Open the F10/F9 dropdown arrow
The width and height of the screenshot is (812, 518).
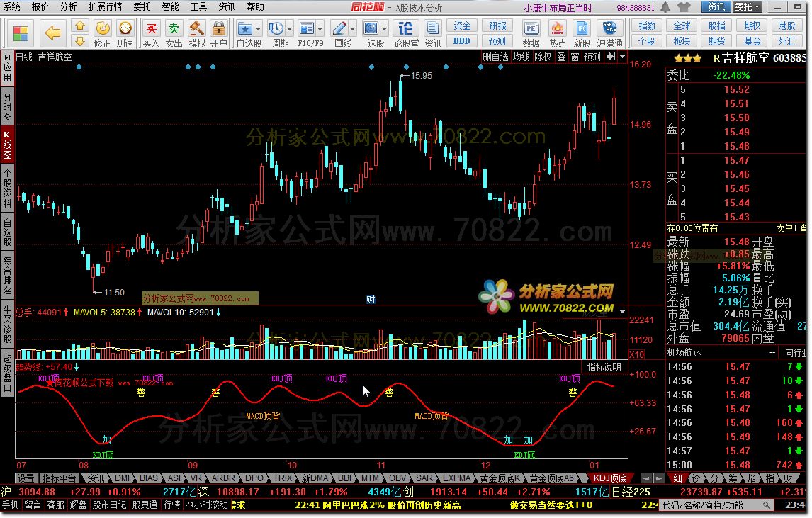click(320, 28)
